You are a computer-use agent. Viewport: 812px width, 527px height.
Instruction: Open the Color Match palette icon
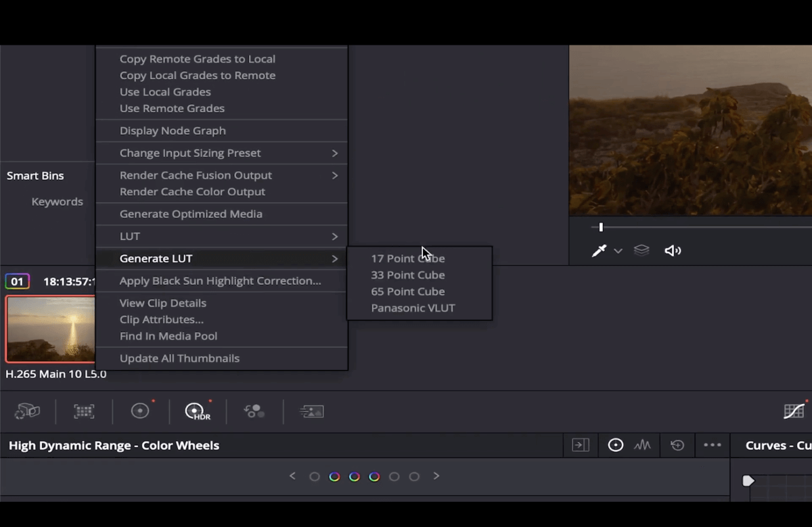[84, 411]
